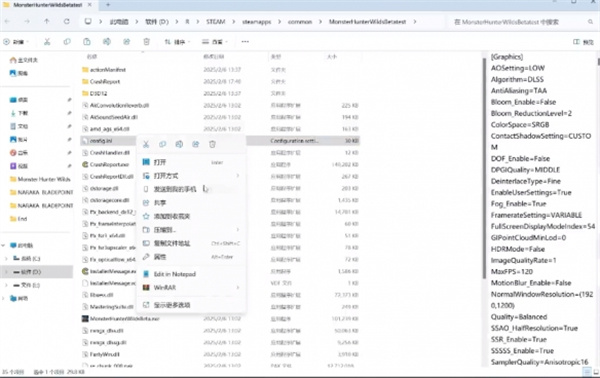Click the Rename icon in the context menu
This screenshot has width=600, height=378.
[179, 144]
